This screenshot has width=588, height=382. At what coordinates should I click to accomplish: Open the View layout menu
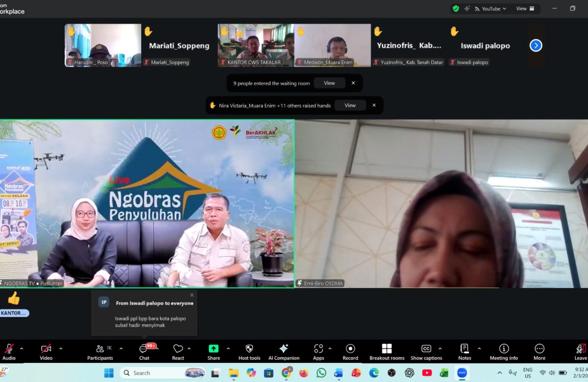(x=525, y=9)
